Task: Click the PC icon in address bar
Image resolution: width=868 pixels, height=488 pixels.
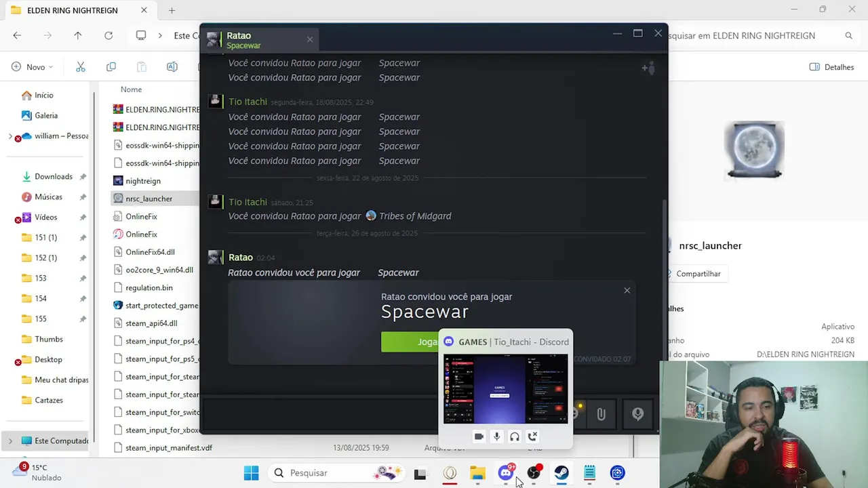Action: pos(141,35)
